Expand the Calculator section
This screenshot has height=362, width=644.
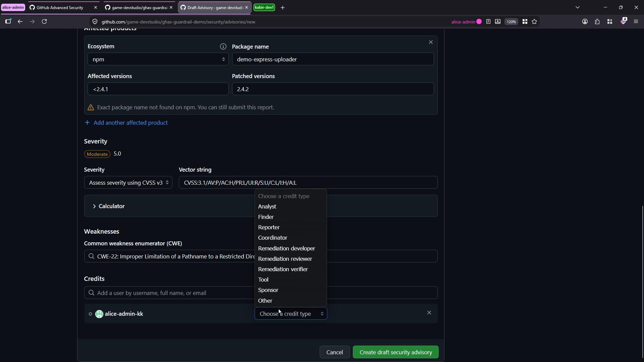pyautogui.click(x=109, y=206)
